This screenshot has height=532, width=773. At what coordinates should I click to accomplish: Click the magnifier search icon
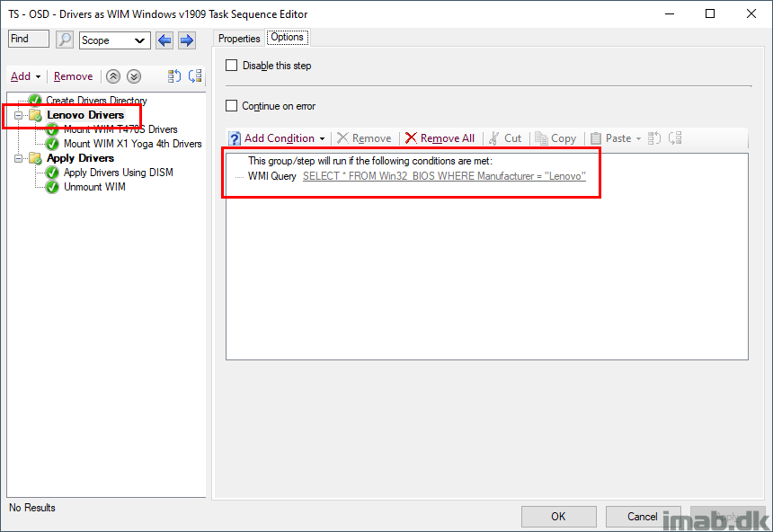(x=65, y=40)
